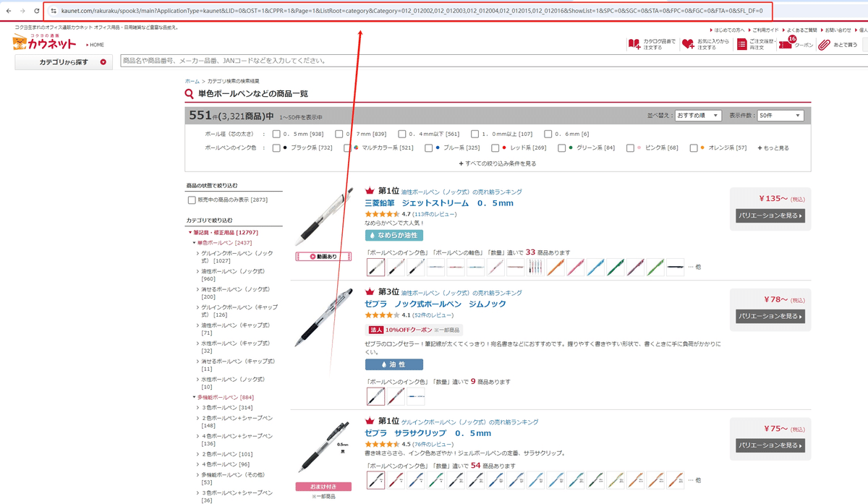
Task: Click the お気に入りから注文する heart icon
Action: (688, 45)
